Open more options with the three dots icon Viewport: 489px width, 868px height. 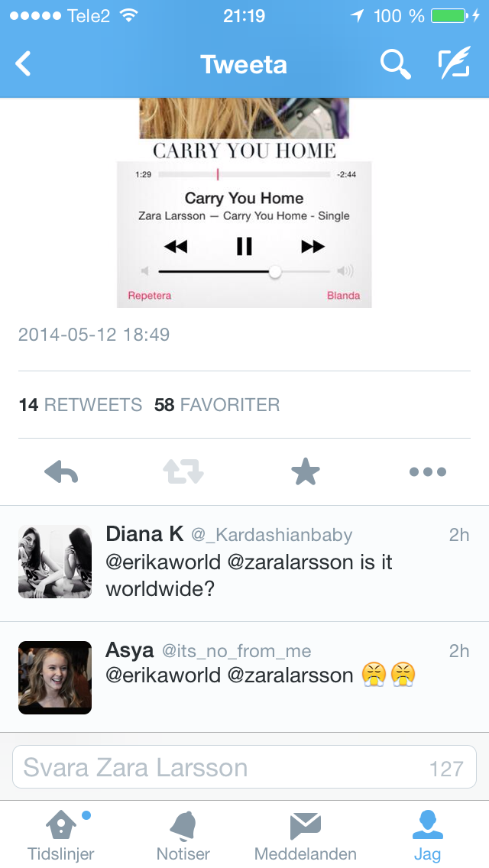point(428,472)
